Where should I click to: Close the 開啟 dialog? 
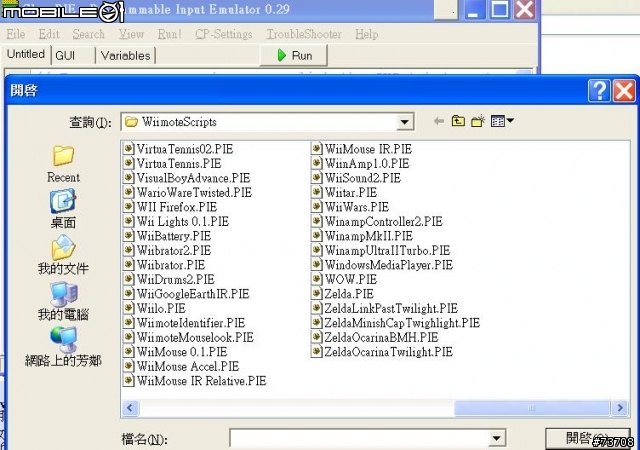click(x=624, y=90)
